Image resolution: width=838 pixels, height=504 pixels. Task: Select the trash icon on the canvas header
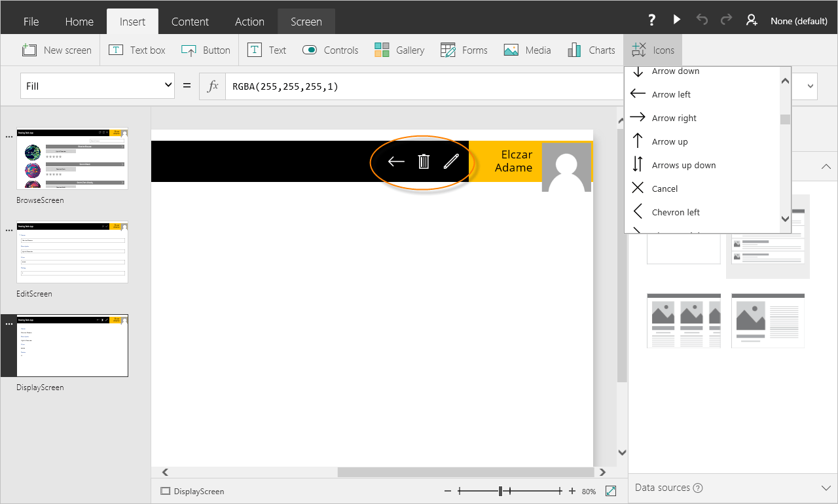pyautogui.click(x=424, y=161)
